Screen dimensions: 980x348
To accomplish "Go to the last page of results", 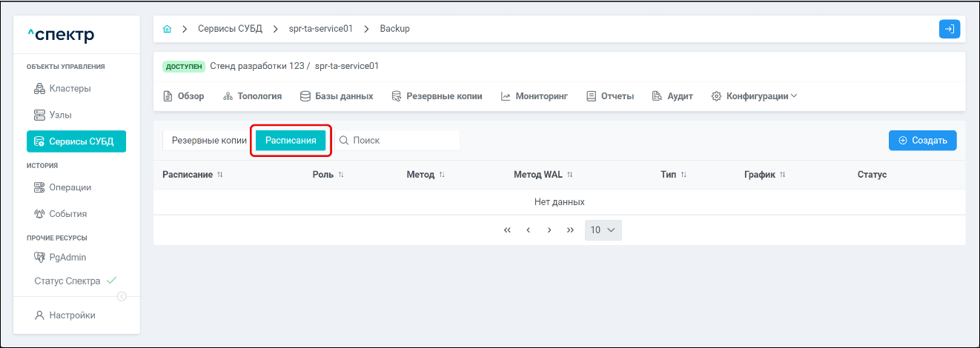I will [570, 230].
